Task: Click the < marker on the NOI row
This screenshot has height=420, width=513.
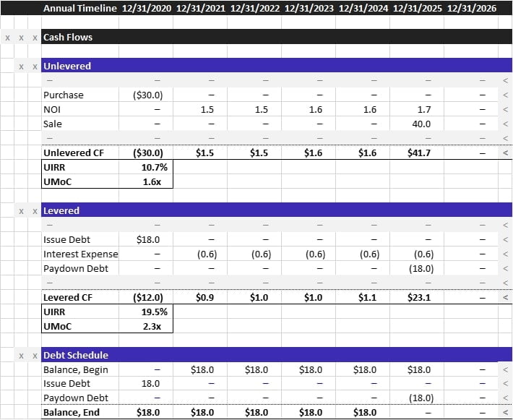Action: pos(505,109)
